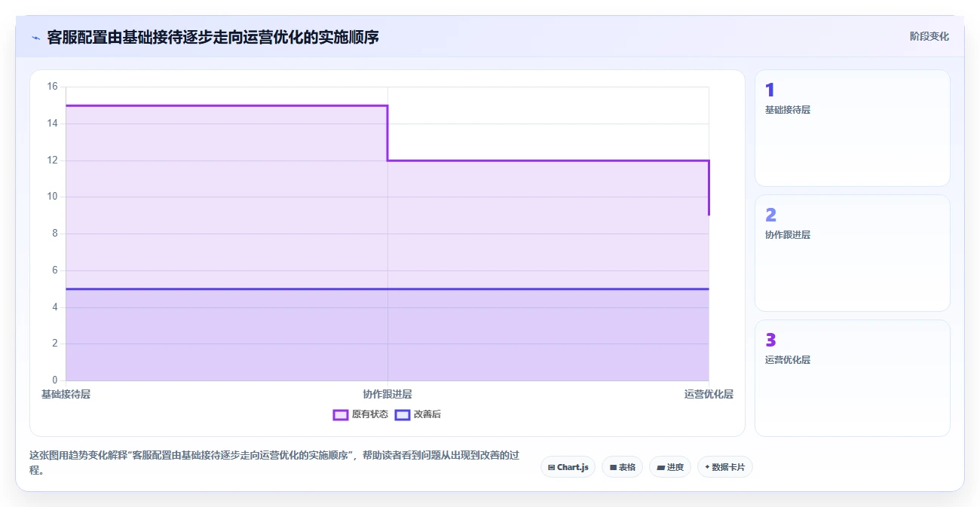Click the Chart.js tag pill
The image size is (980, 507).
pyautogui.click(x=568, y=467)
